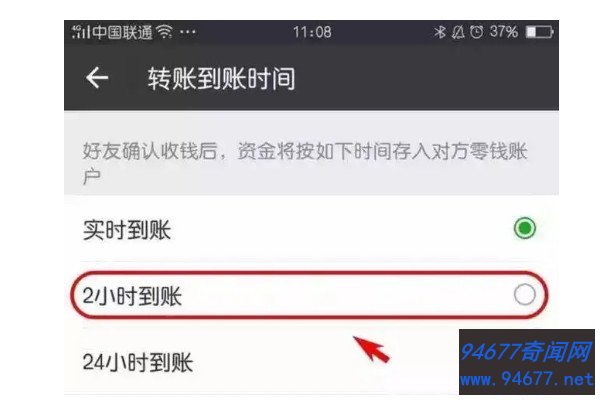Choose the 24小时到账 option row
This screenshot has width=600, height=400.
click(x=311, y=362)
